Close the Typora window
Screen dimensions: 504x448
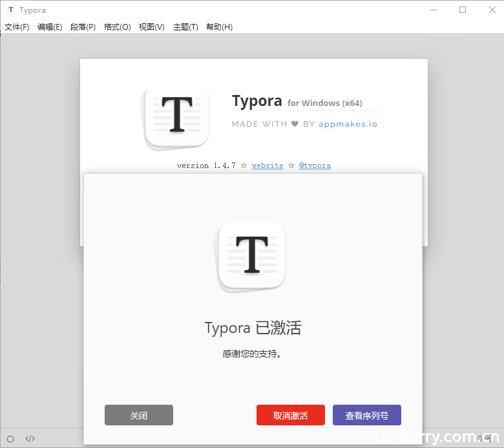coord(492,10)
